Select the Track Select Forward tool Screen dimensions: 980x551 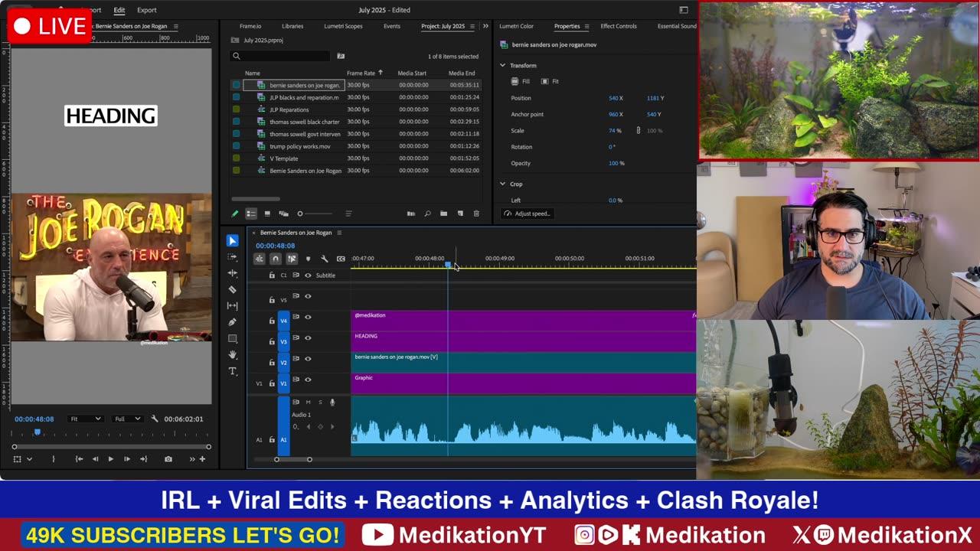coord(233,257)
